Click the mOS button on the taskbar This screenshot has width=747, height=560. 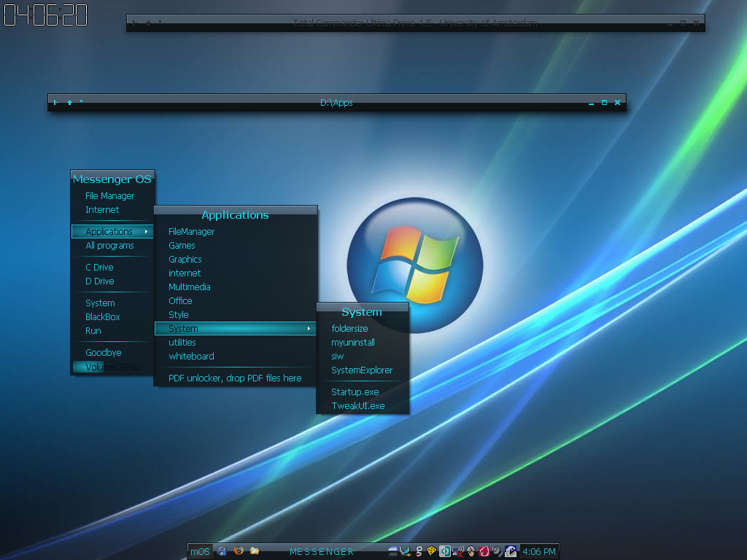click(200, 551)
